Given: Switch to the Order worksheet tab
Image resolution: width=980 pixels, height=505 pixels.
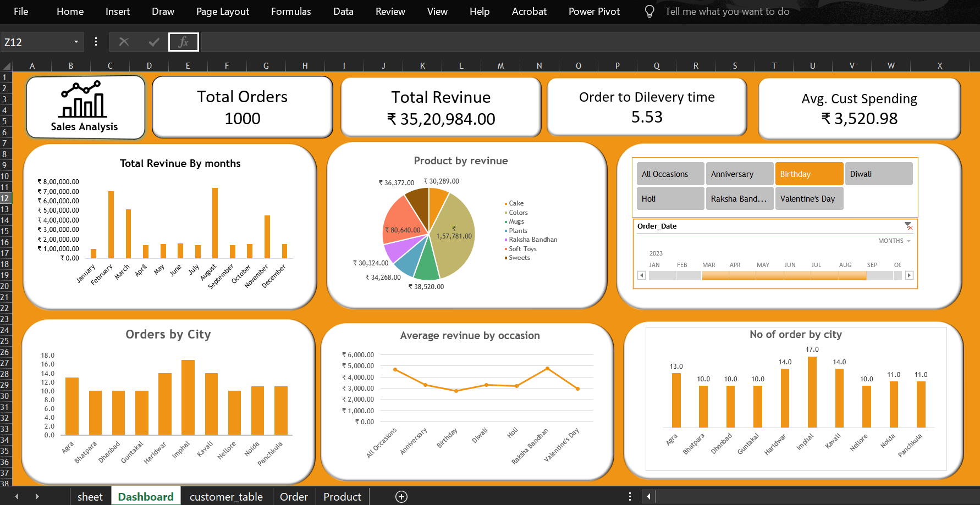Looking at the screenshot, I should [x=294, y=497].
